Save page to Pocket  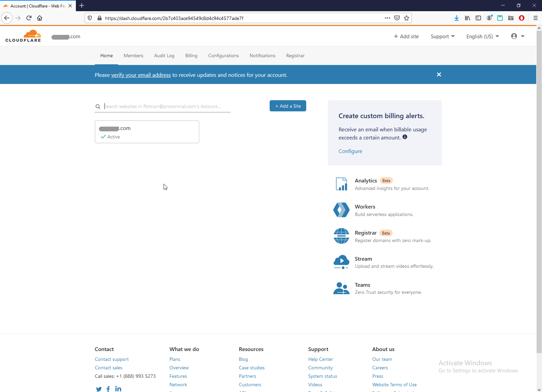[x=397, y=18]
